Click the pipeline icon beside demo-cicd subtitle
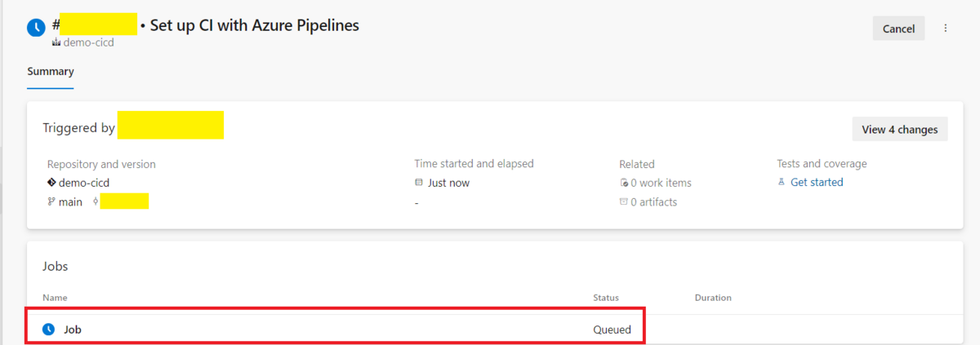 point(56,42)
